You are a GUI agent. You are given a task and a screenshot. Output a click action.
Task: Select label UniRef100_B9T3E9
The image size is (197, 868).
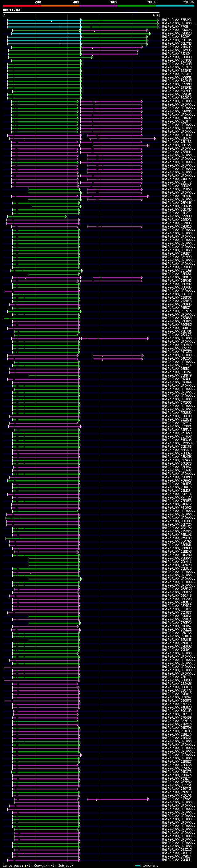point(176,74)
